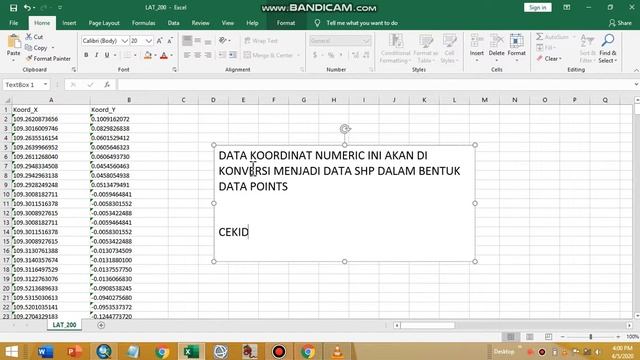Open Font group dialog launcher
The width and height of the screenshot is (640, 360).
(174, 69)
